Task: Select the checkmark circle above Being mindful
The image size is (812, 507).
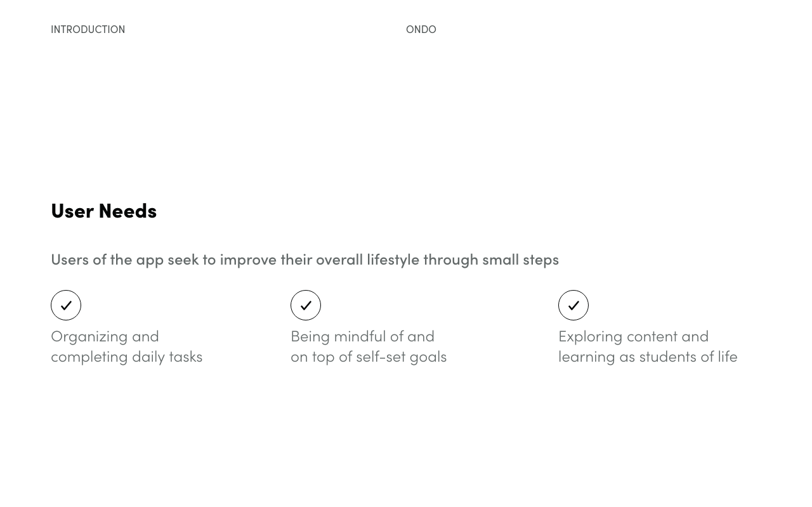Action: (306, 305)
